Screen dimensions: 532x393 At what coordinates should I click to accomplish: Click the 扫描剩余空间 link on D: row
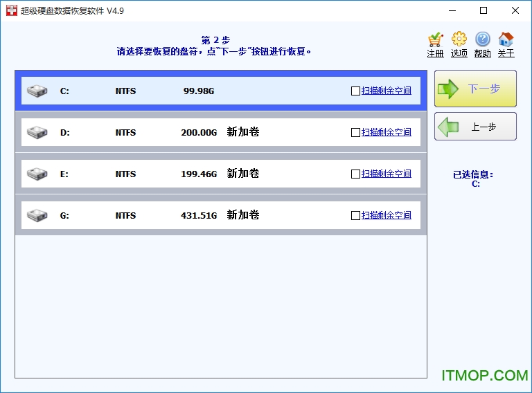click(386, 132)
